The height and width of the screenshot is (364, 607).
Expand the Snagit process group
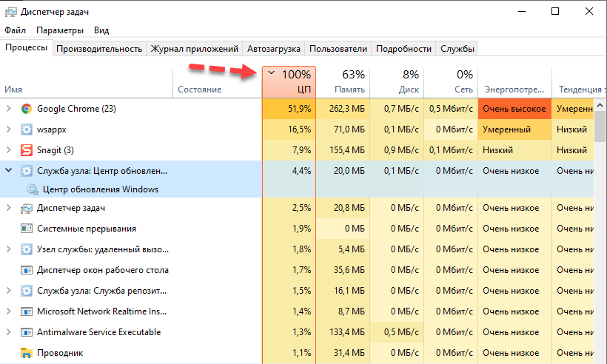click(9, 150)
